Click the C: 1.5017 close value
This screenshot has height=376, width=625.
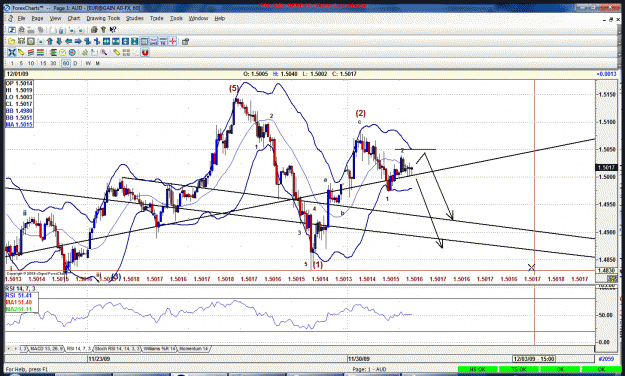tap(345, 74)
